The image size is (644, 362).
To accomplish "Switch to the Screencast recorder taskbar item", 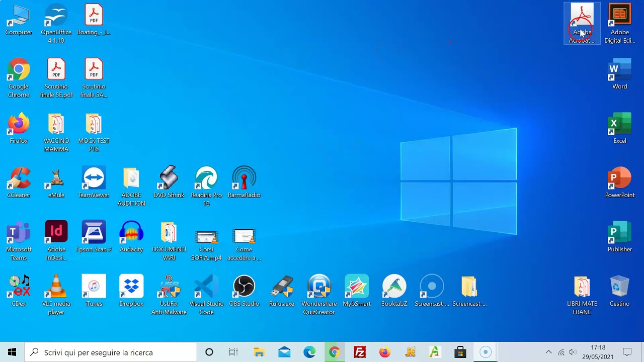I will click(486, 352).
